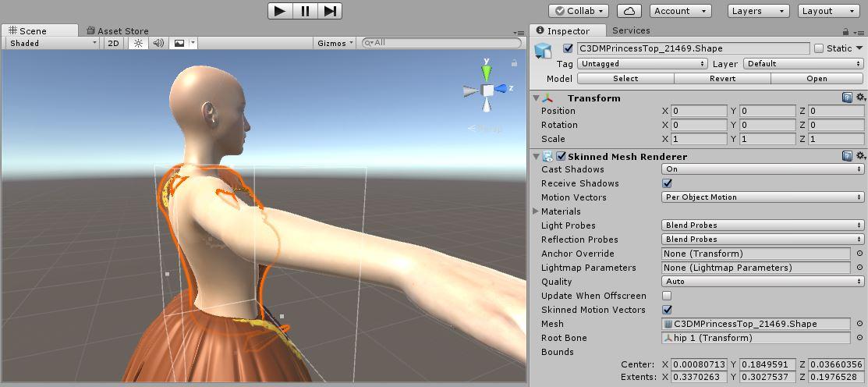This screenshot has width=868, height=387.
Task: Advance one frame with the step button
Action: pos(329,10)
